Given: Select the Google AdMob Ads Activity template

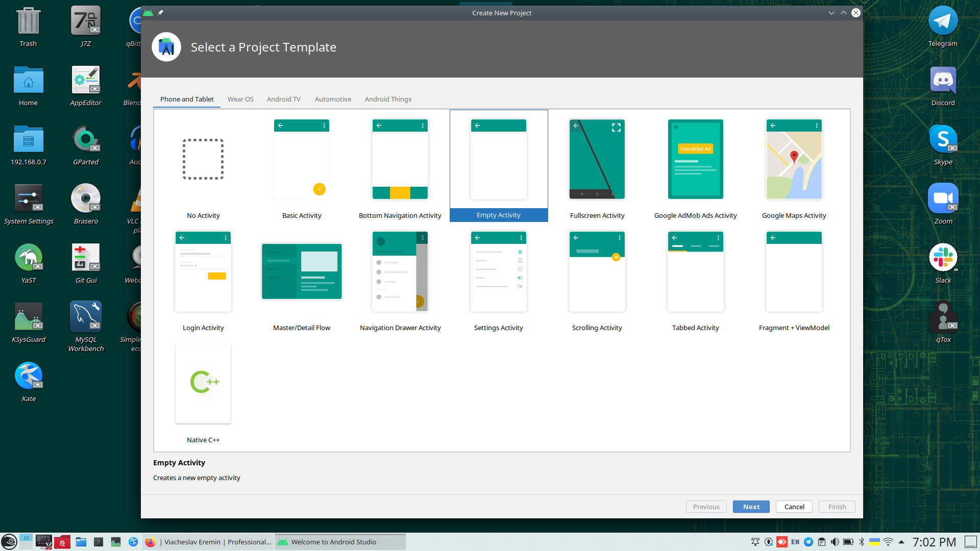Looking at the screenshot, I should [x=695, y=160].
